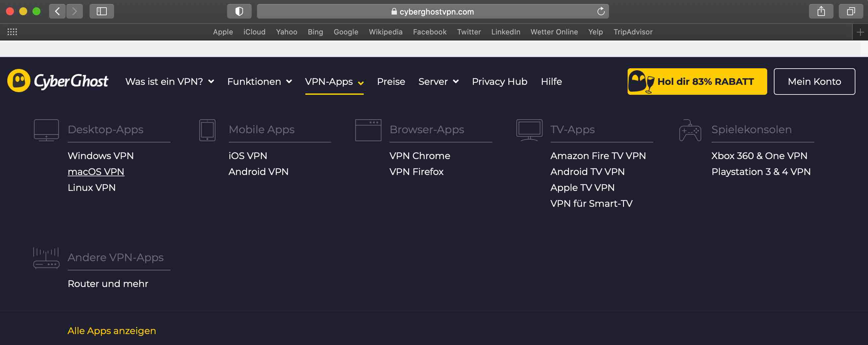This screenshot has width=868, height=345.
Task: Click the TV-Apps television icon
Action: (529, 130)
